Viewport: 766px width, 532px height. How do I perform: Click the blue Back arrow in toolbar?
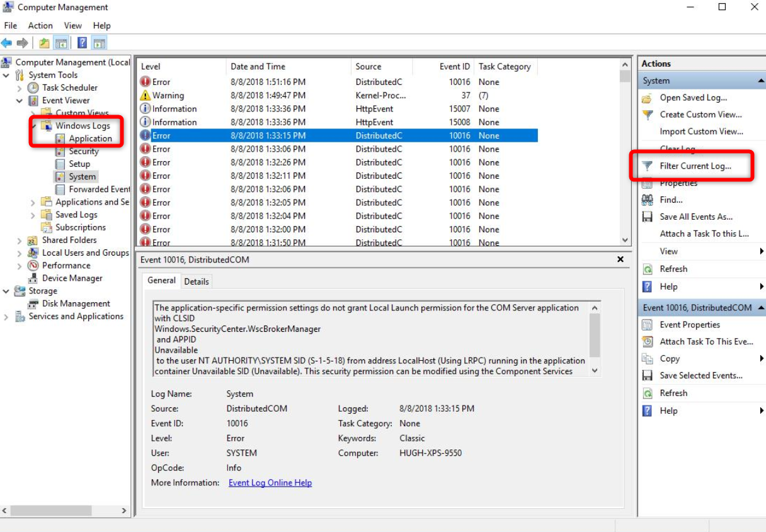coord(7,43)
